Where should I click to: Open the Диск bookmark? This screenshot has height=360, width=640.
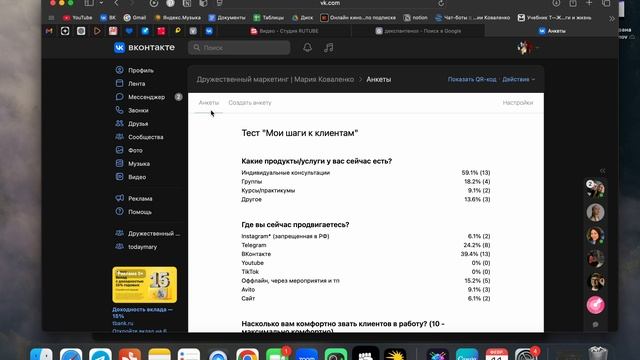302,18
